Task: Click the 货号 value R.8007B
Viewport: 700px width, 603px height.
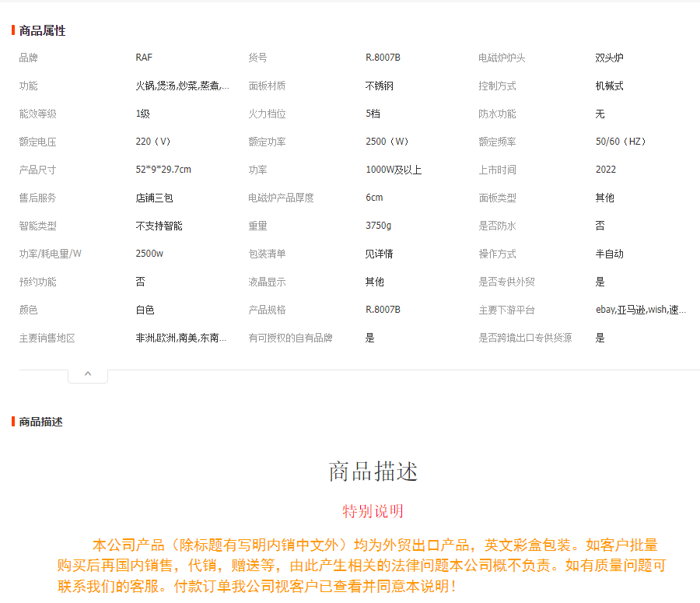Action: tap(383, 58)
